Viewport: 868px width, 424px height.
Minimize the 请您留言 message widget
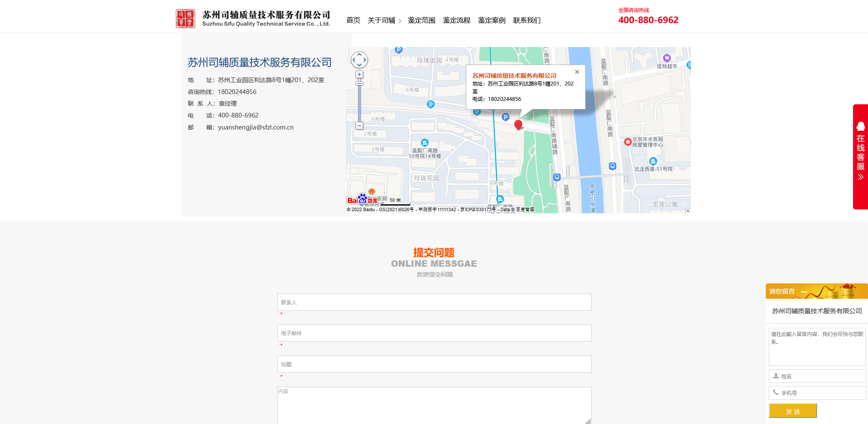coord(804,291)
